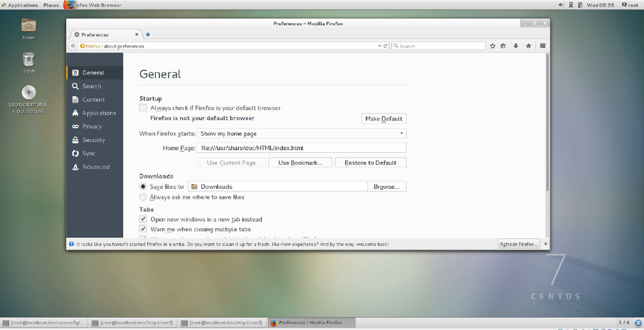Expand When Firefox starts dropdown
The height and width of the screenshot is (330, 644).
(x=302, y=133)
